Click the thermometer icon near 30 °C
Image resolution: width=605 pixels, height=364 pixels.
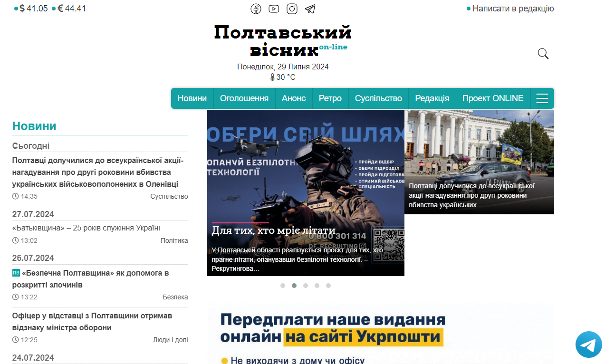273,77
